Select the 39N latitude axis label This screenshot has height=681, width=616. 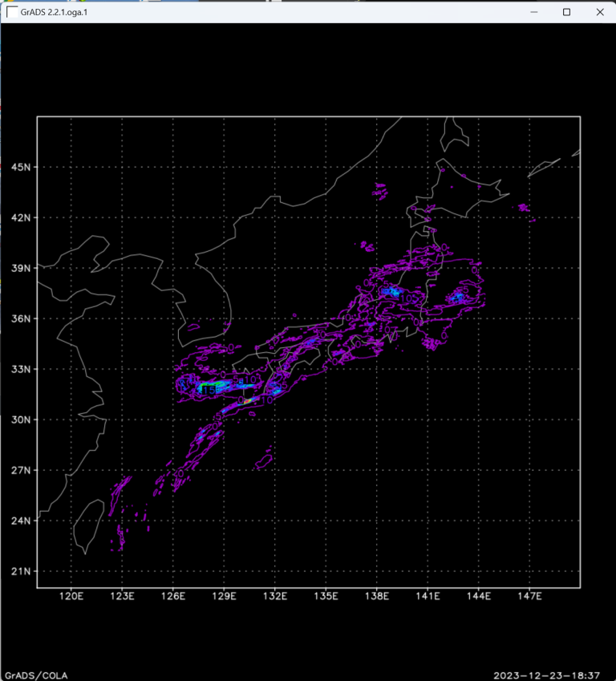22,268
